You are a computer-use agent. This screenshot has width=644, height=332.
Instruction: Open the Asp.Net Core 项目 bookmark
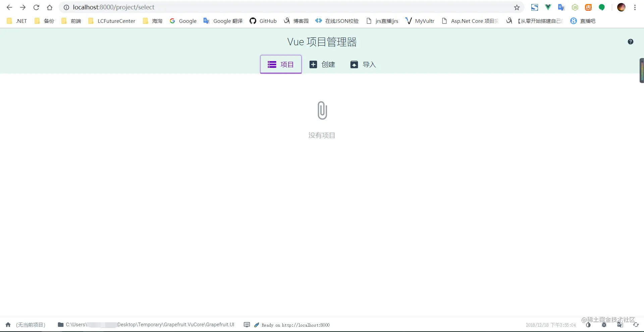pyautogui.click(x=470, y=21)
